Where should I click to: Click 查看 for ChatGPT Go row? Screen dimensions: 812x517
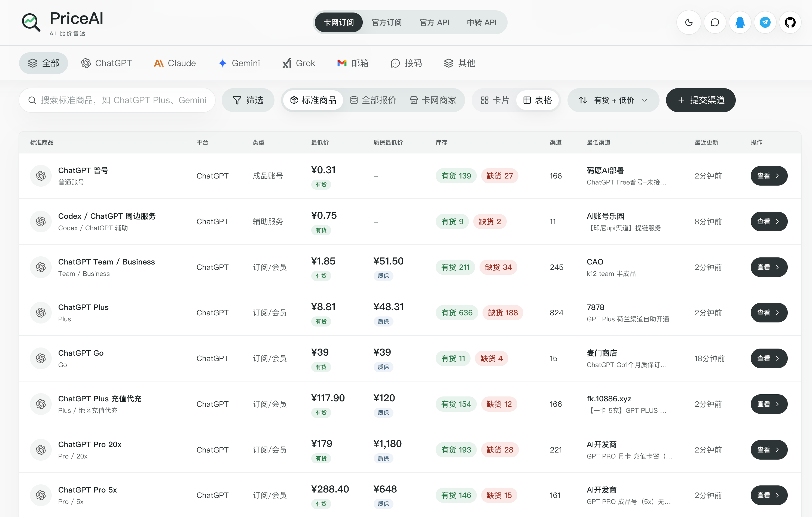pyautogui.click(x=769, y=358)
